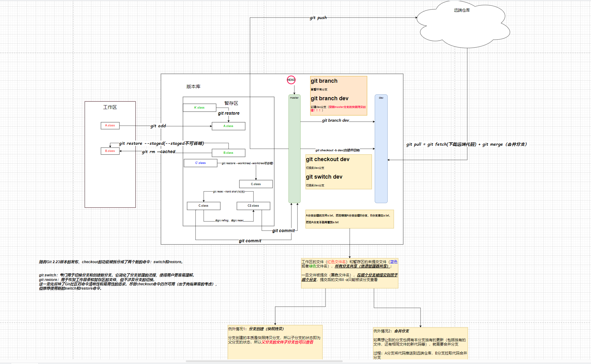Click the git rm --cached label
Screen dimensions: 591x364
coord(158,152)
